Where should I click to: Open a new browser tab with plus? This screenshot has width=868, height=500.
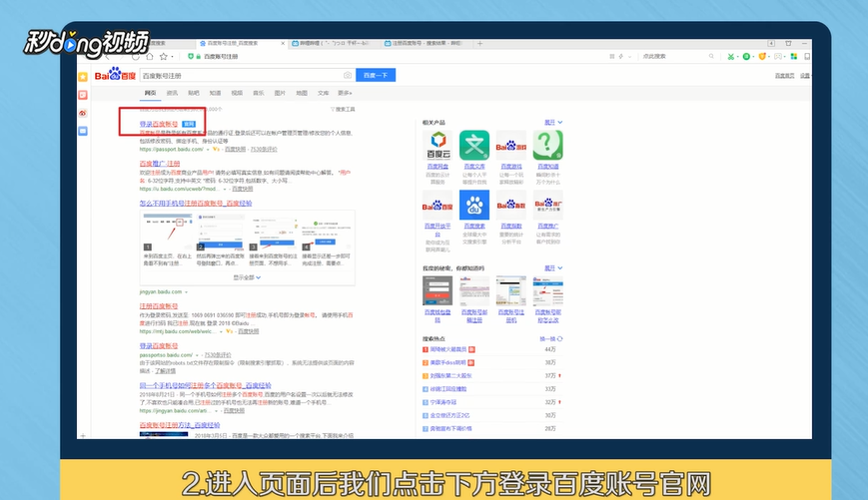[x=479, y=43]
